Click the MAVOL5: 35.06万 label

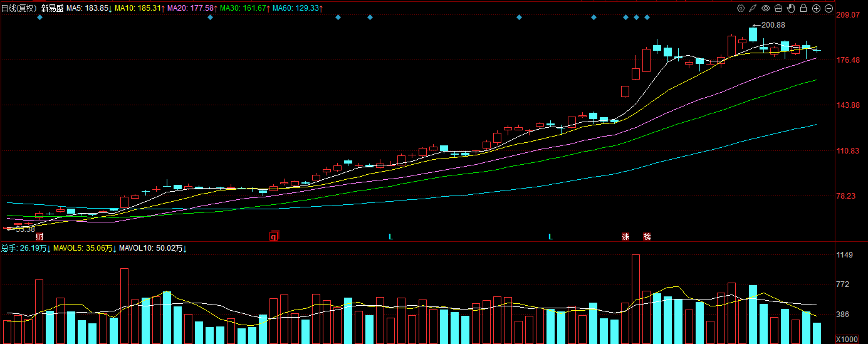[85, 249]
